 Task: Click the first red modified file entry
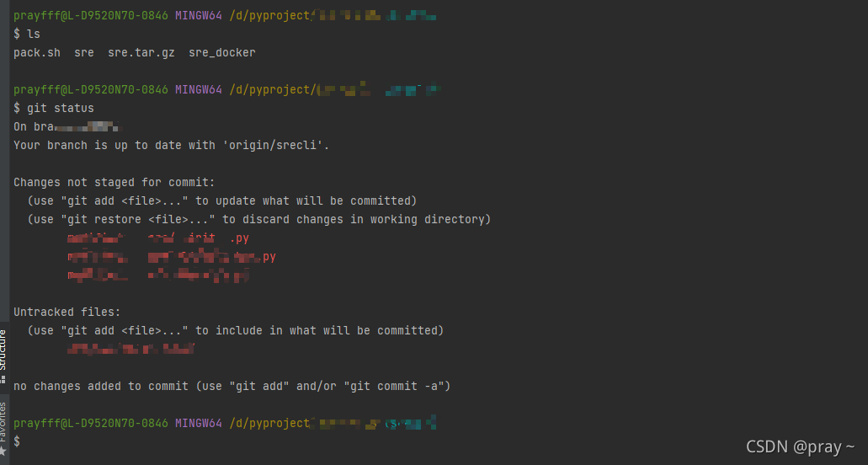(x=158, y=238)
